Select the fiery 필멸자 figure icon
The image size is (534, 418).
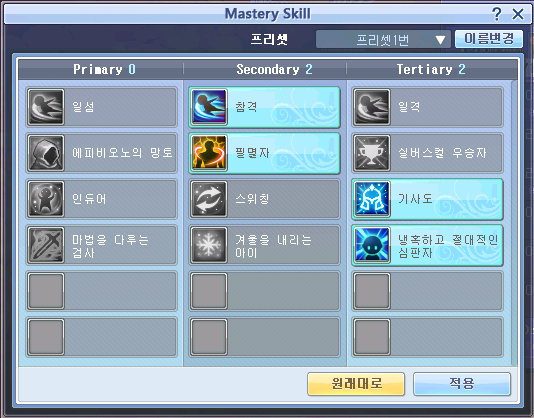(x=209, y=153)
